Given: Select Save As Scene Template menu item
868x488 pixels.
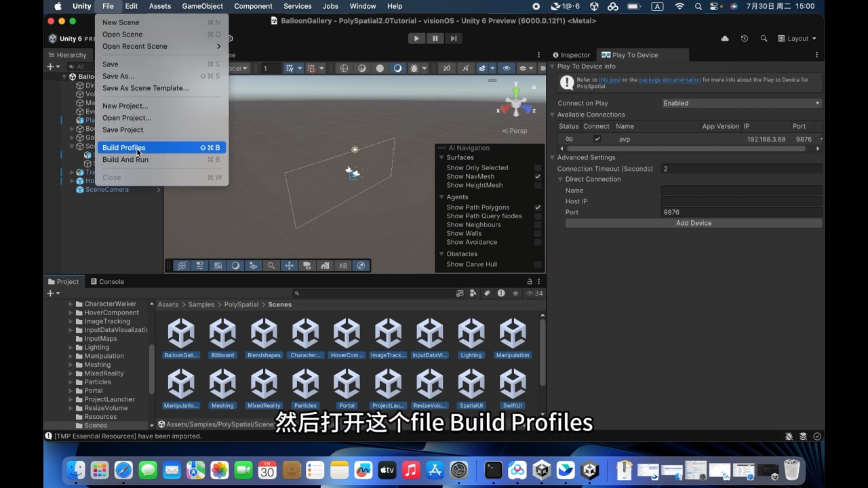Looking at the screenshot, I should pos(161,88).
